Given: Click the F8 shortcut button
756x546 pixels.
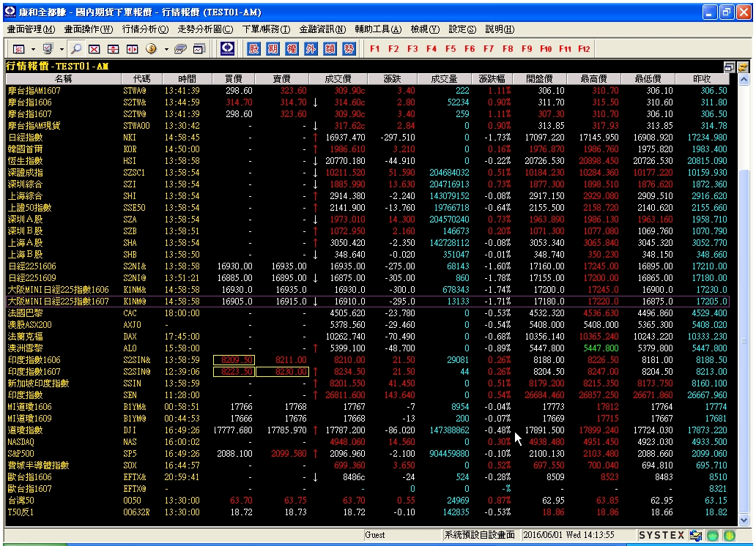Looking at the screenshot, I should [x=508, y=49].
